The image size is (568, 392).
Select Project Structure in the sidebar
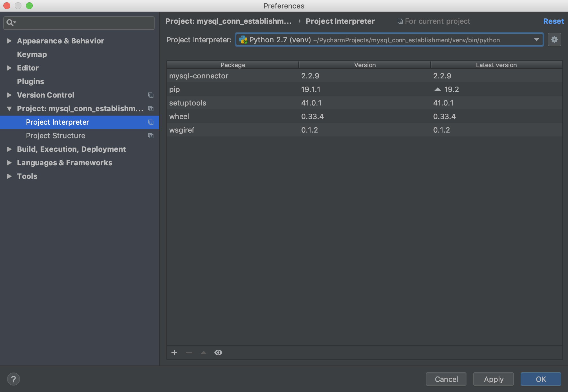(56, 136)
